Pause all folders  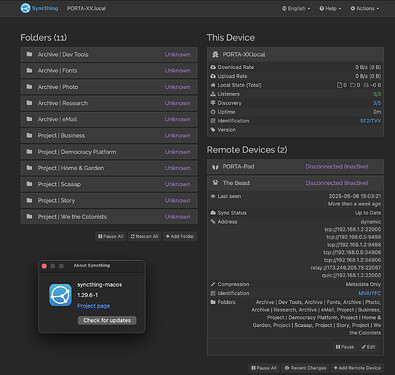[110, 236]
